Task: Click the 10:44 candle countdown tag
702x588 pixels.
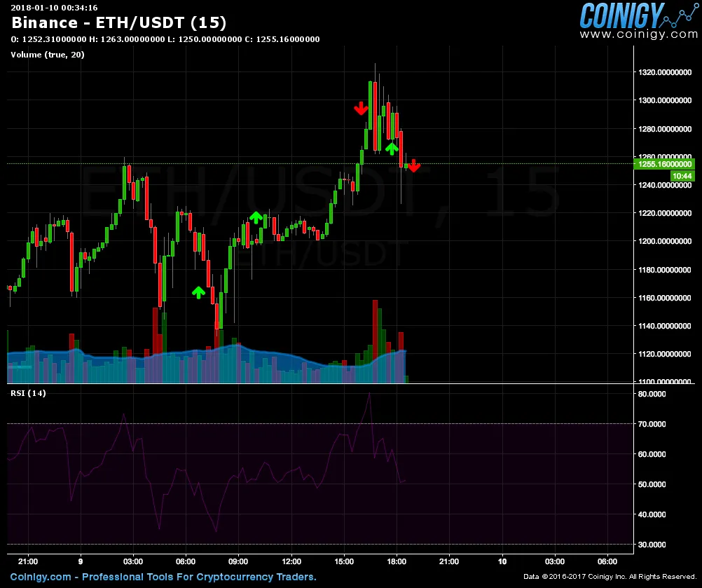Action: tap(682, 176)
